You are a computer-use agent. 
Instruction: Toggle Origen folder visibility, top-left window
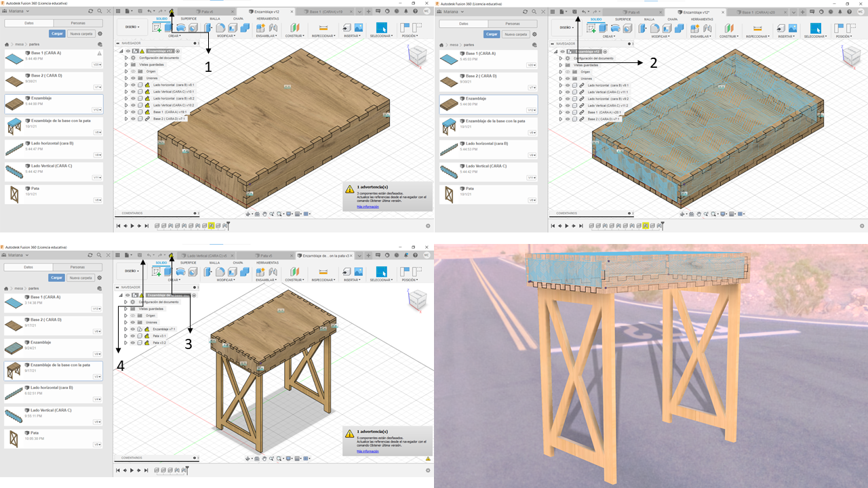[133, 71]
